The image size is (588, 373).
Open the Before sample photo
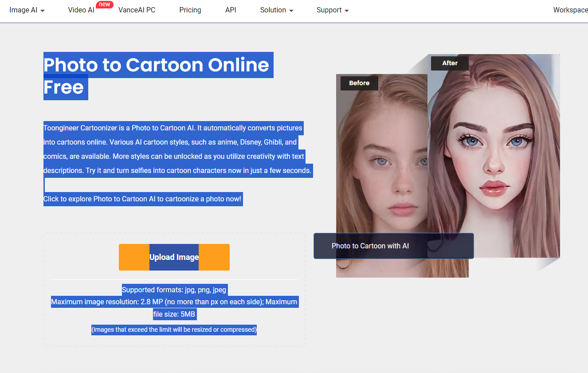click(382, 176)
